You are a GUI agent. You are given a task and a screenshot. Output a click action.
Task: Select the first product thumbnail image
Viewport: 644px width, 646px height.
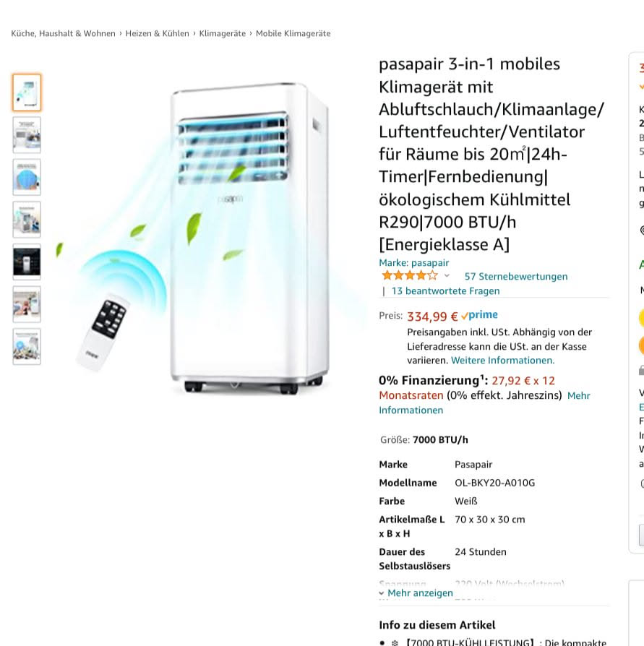pos(27,92)
